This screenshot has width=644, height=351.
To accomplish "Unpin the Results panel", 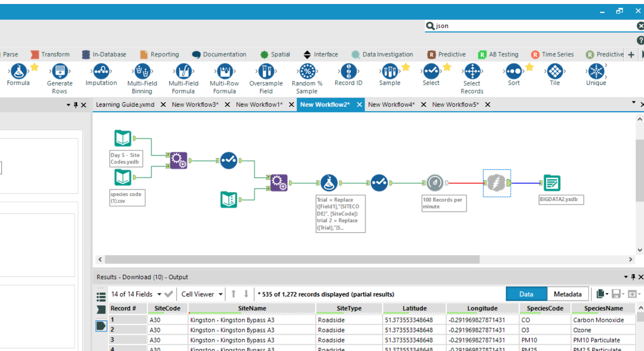I will [x=633, y=277].
